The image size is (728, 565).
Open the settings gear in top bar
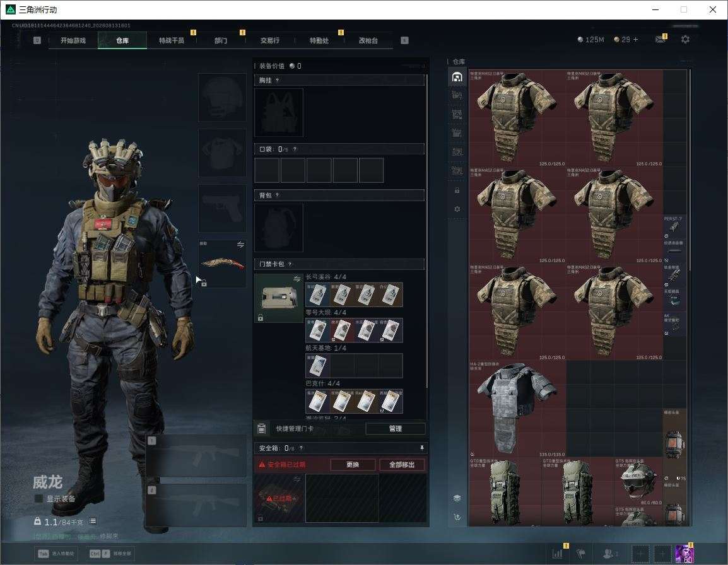685,40
